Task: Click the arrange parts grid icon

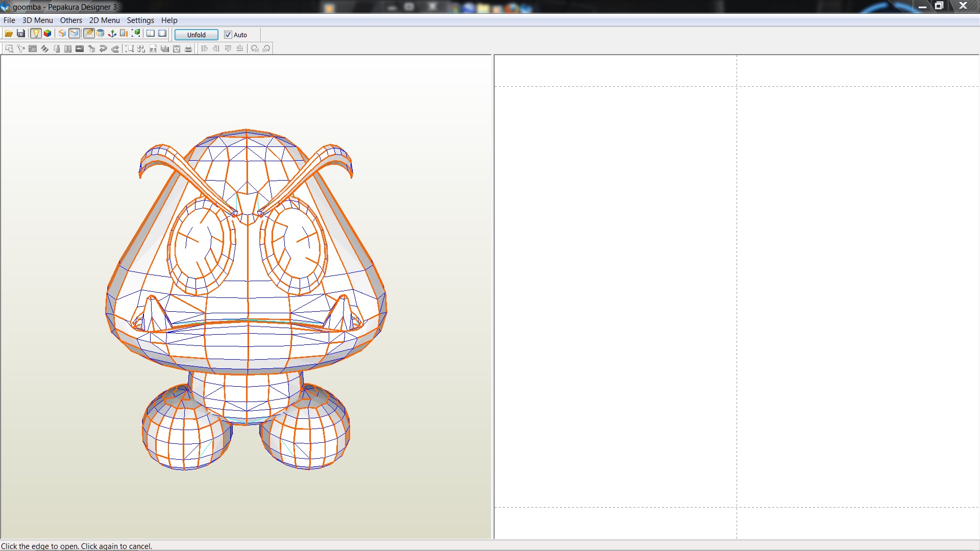Action: (141, 49)
